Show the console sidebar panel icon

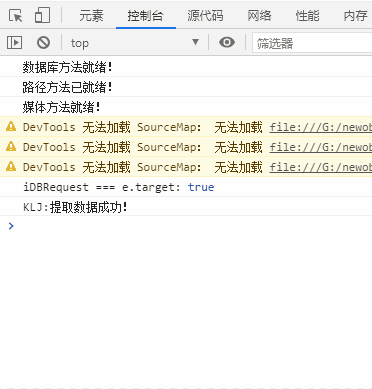coord(14,43)
